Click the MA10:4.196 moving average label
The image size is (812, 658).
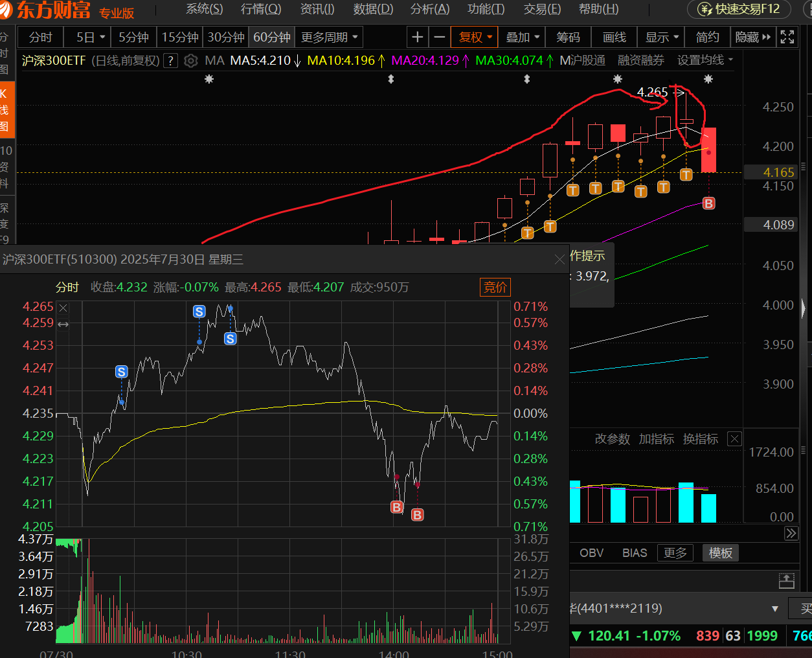coord(346,61)
